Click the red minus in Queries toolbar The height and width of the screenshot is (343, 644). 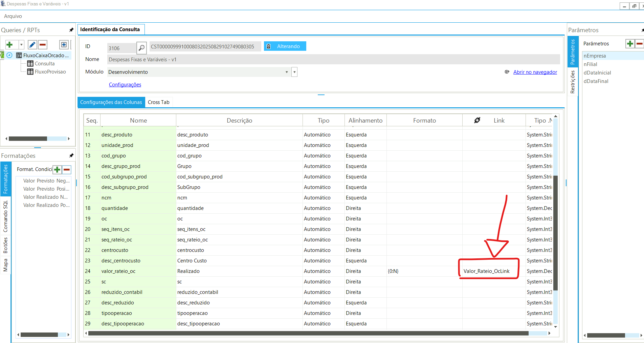click(x=43, y=45)
